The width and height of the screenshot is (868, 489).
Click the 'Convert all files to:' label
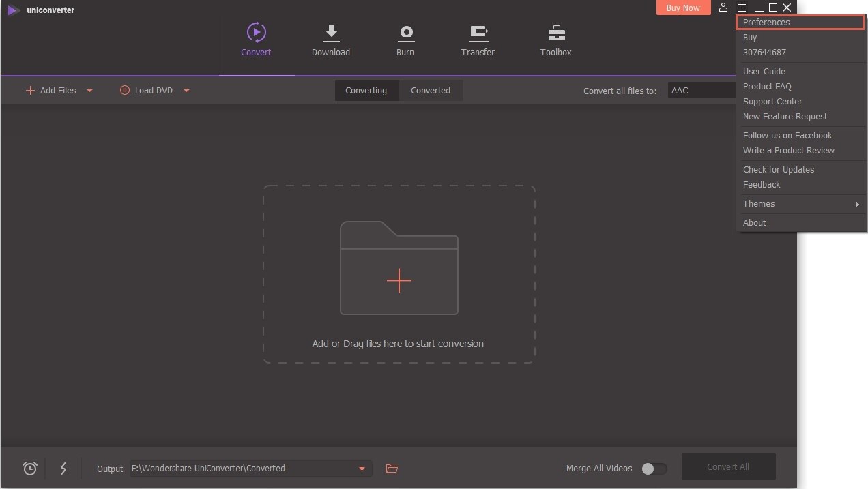620,91
